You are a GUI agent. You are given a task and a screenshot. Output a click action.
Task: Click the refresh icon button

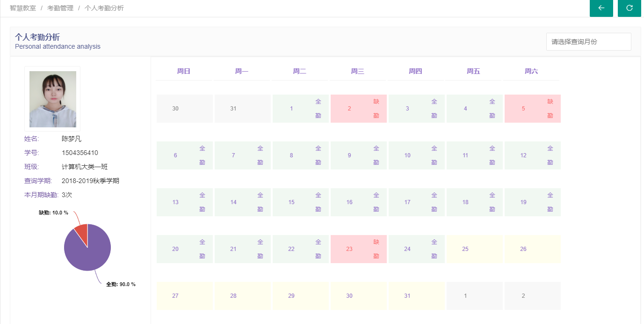pos(630,8)
